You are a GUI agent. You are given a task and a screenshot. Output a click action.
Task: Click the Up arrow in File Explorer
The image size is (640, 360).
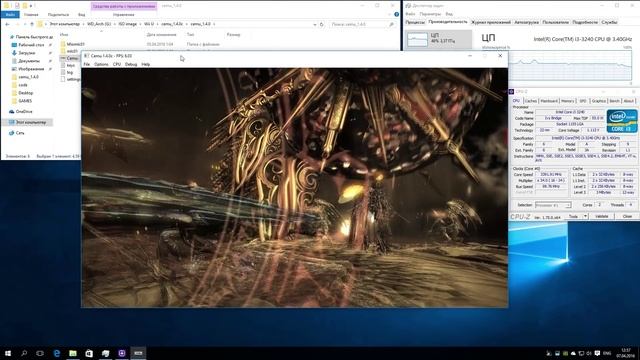click(x=32, y=24)
